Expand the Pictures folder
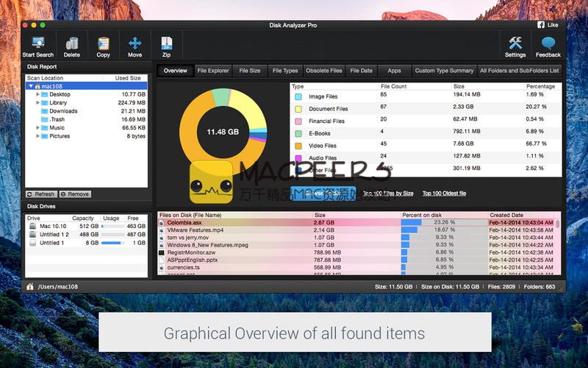588x368 pixels. pos(38,136)
